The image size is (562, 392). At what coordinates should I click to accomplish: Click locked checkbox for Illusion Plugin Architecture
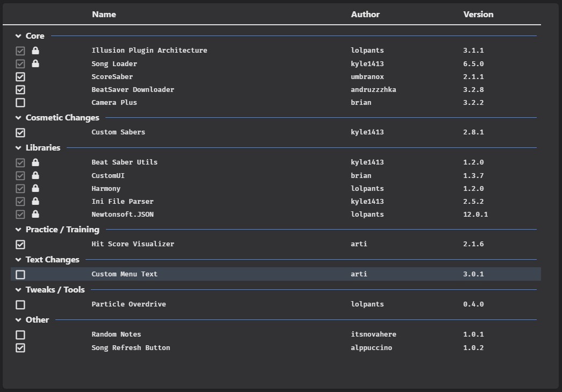[20, 51]
